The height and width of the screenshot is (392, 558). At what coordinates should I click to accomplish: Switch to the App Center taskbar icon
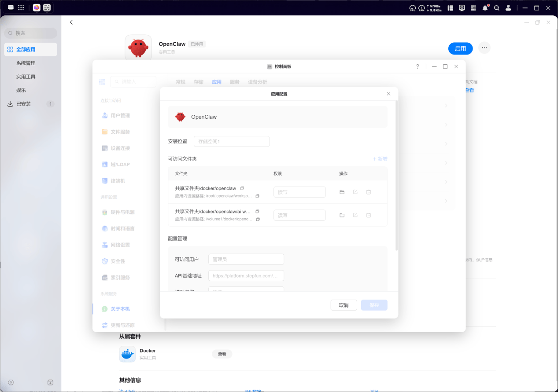(37, 7)
